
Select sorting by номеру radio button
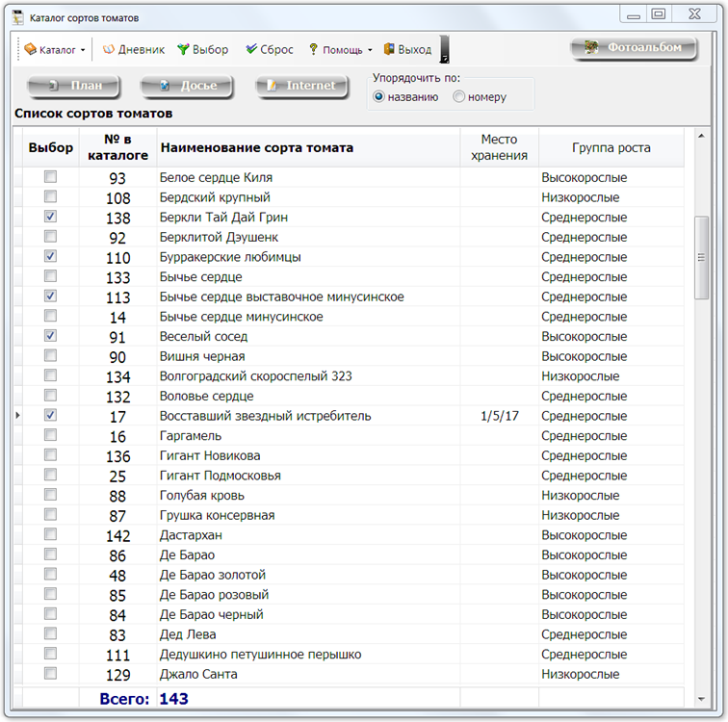[459, 96]
